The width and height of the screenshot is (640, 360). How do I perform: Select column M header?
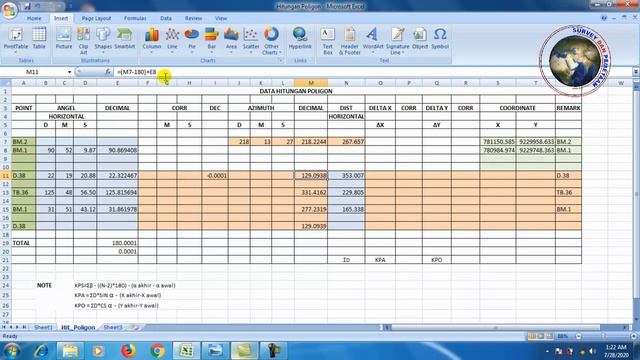311,83
